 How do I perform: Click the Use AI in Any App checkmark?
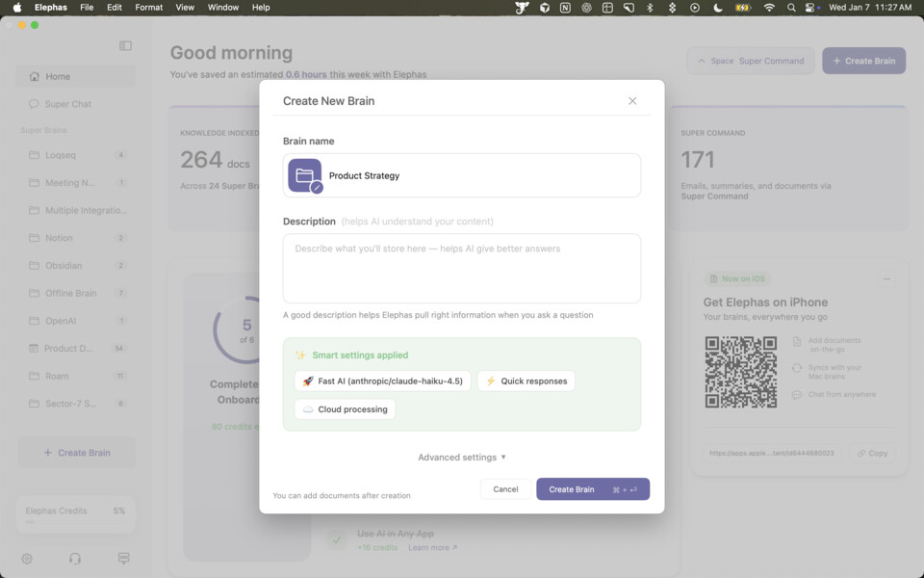pos(337,539)
